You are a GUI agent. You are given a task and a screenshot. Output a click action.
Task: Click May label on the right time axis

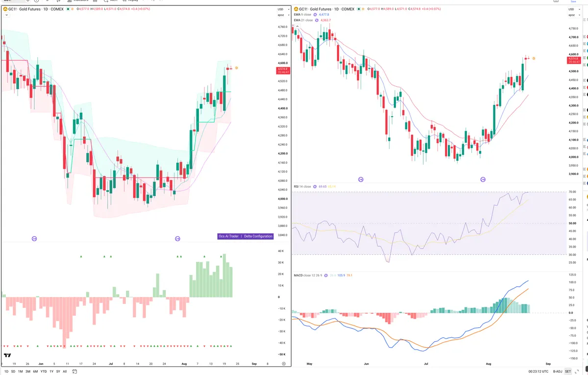[x=309, y=364]
